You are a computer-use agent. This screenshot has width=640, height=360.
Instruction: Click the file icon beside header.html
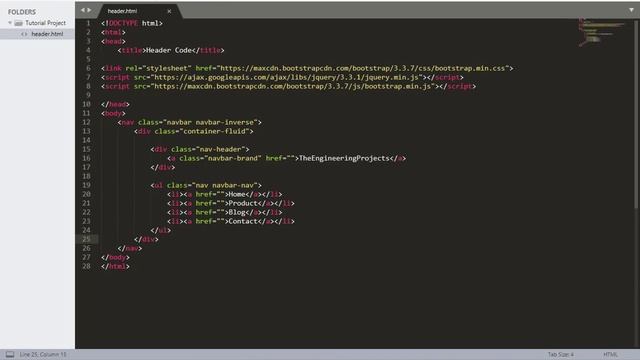24,34
